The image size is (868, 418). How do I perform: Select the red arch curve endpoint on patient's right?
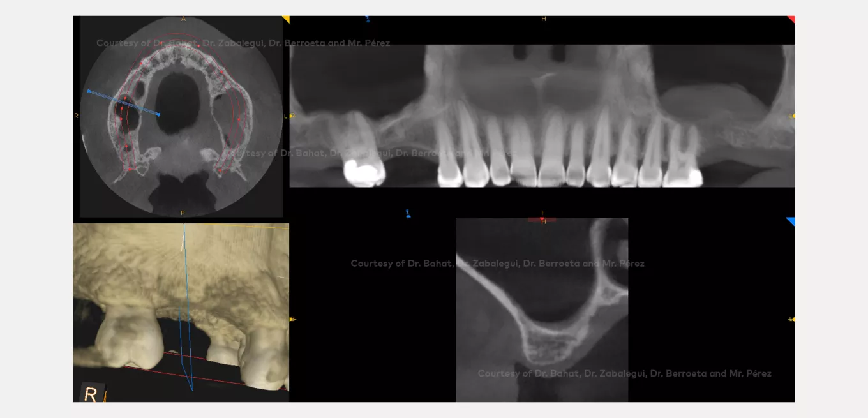[130, 170]
